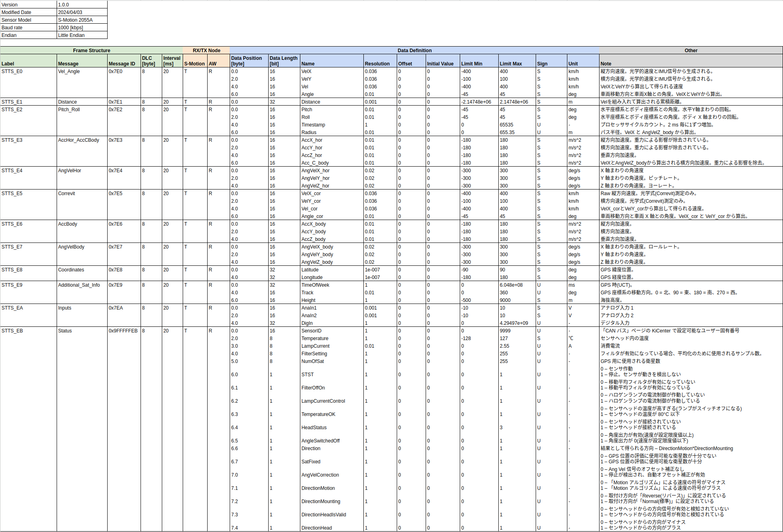Click the Inputs message cell
The height and width of the screenshot is (532, 783).
pos(82,308)
